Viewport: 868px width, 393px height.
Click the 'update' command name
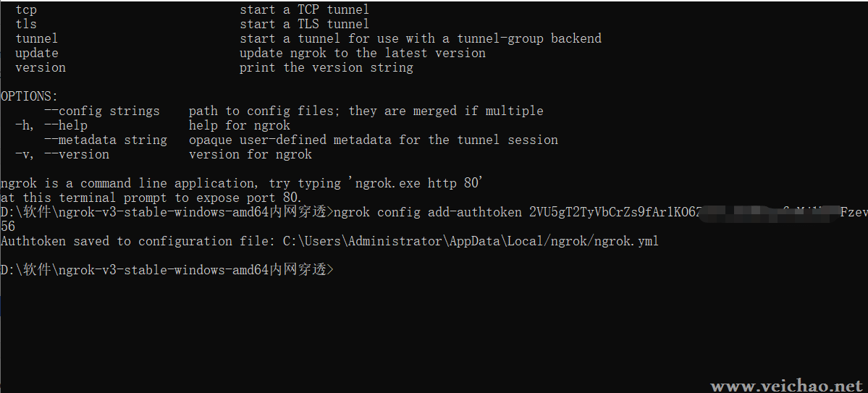[36, 53]
